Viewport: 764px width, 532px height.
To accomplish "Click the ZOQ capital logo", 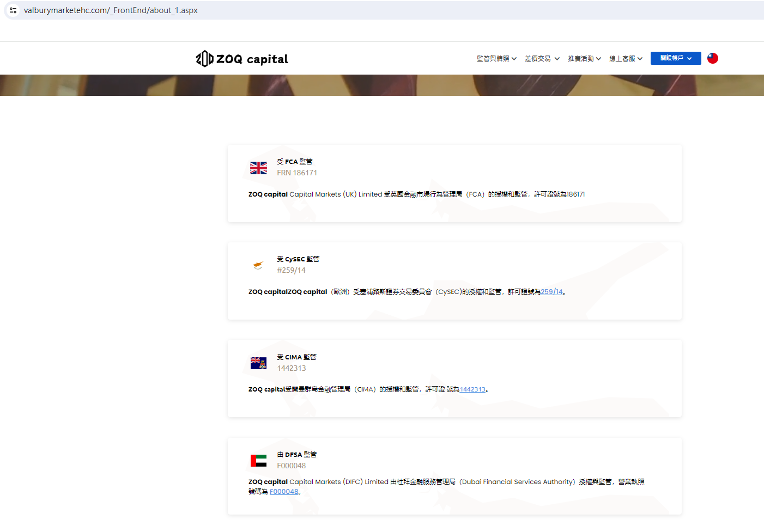I will pos(242,59).
